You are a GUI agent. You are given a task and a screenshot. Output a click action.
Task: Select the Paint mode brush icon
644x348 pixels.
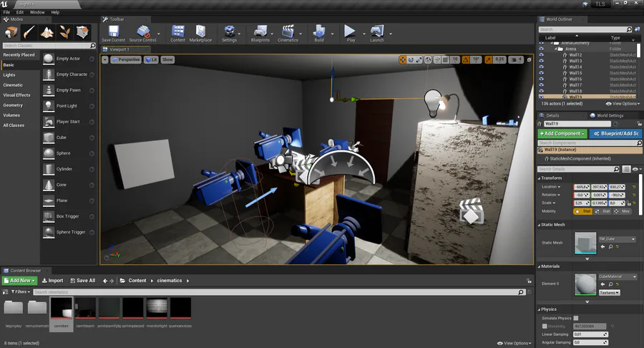pyautogui.click(x=29, y=32)
